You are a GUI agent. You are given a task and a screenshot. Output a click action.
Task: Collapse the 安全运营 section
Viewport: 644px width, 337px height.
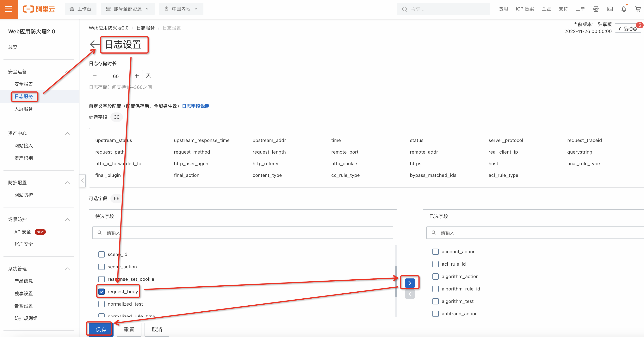click(x=67, y=72)
